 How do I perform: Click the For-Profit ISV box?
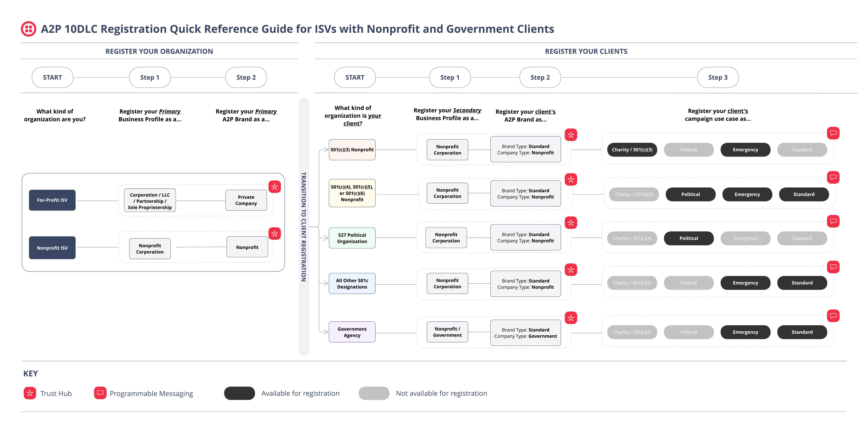click(x=52, y=200)
